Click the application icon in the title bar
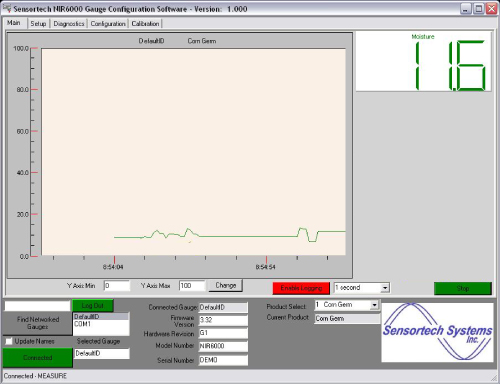This screenshot has height=384, width=500. (x=7, y=8)
